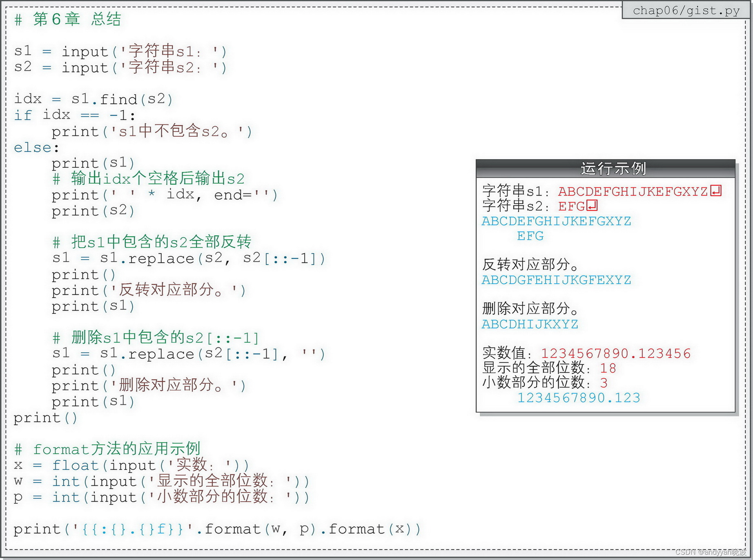Click the comment '# 删除s1中包含的s2[::-1]'
Screen dimensions: 753x560
tap(156, 338)
